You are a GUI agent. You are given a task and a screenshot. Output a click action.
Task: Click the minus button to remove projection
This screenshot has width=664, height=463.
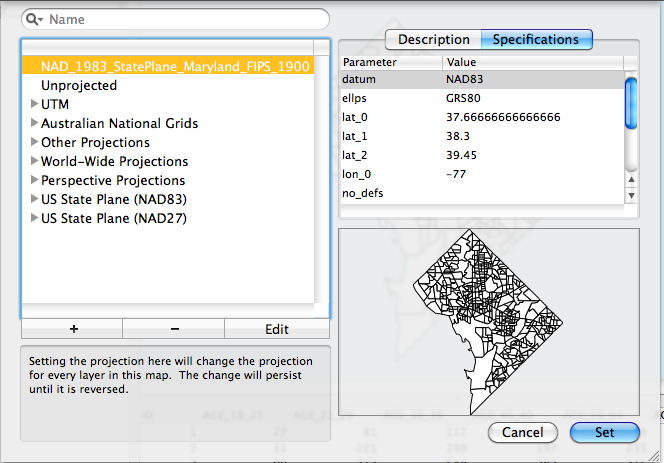click(173, 329)
